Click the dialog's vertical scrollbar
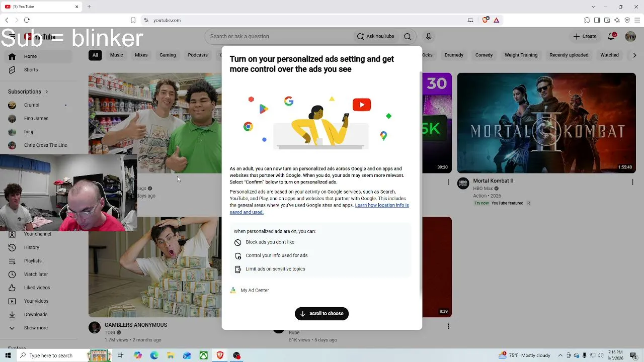The image size is (644, 362). (x=421, y=184)
